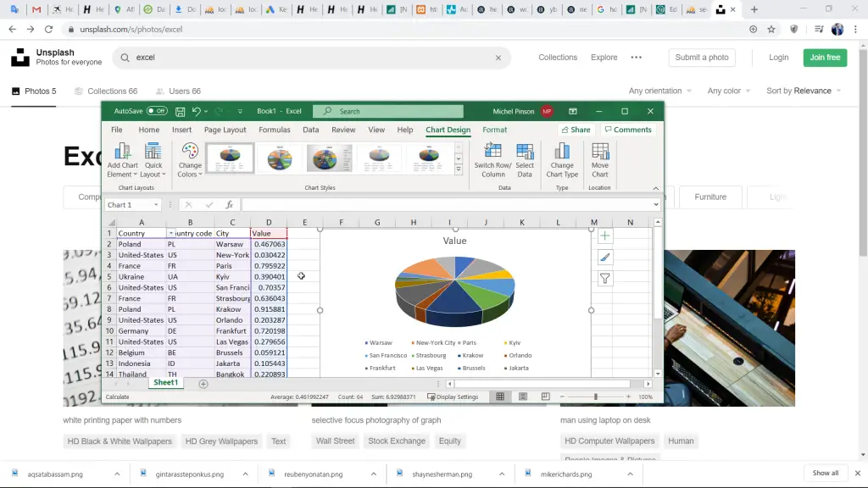
Task: Click the Excel Search box
Action: pyautogui.click(x=388, y=111)
